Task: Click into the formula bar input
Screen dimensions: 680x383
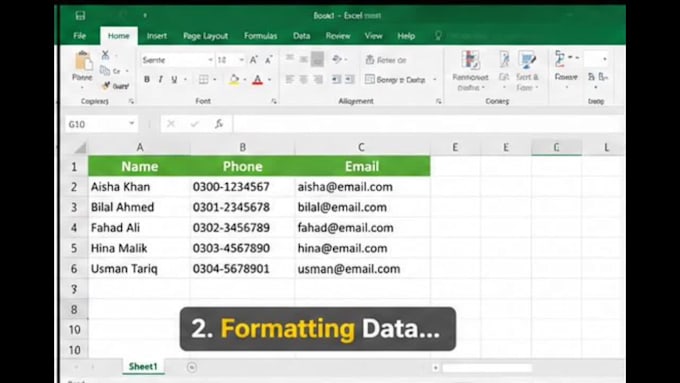Action: point(428,124)
